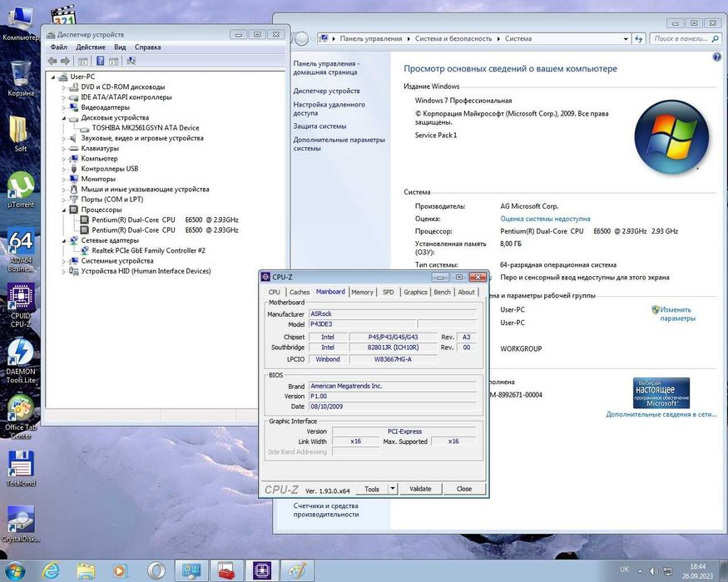Select TOSHIBA MK2561GSYN ATA Device entry
Image resolution: width=728 pixels, height=582 pixels.
pos(146,128)
